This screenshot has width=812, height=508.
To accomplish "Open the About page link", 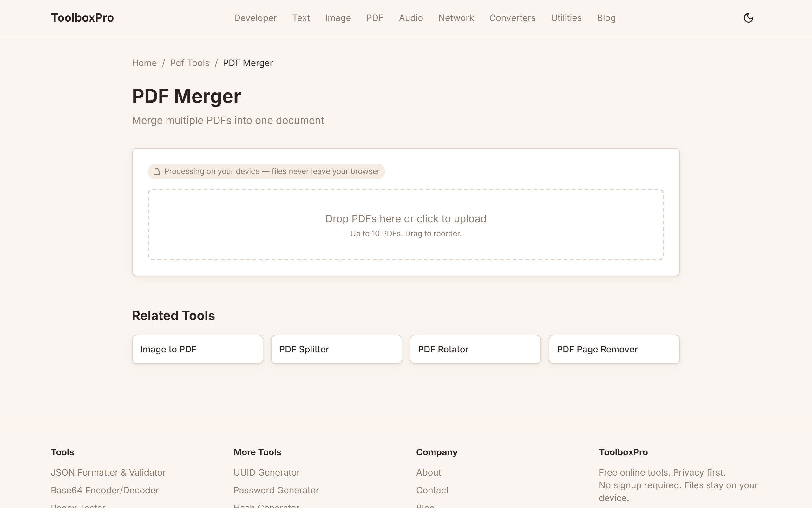I will click(429, 472).
